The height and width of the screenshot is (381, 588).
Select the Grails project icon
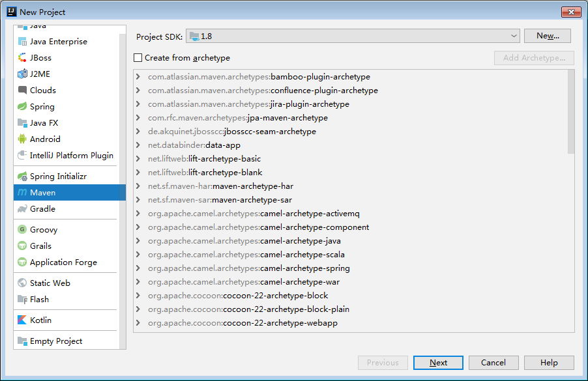coord(22,246)
